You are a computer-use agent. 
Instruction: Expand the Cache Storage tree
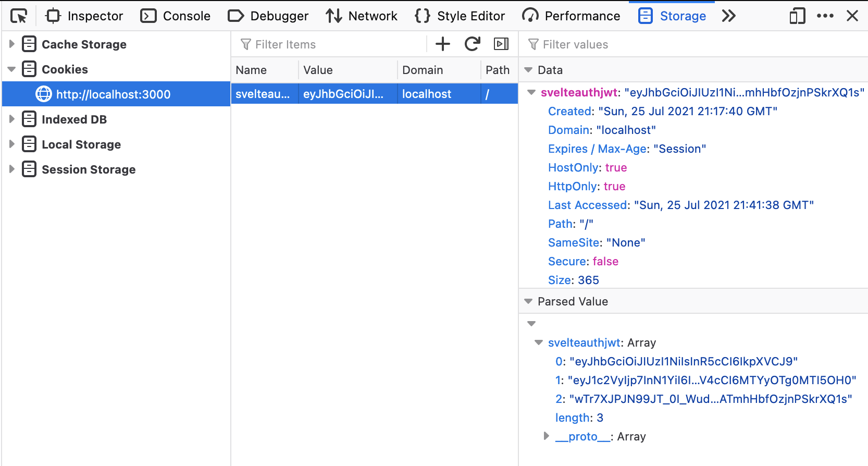click(x=11, y=44)
